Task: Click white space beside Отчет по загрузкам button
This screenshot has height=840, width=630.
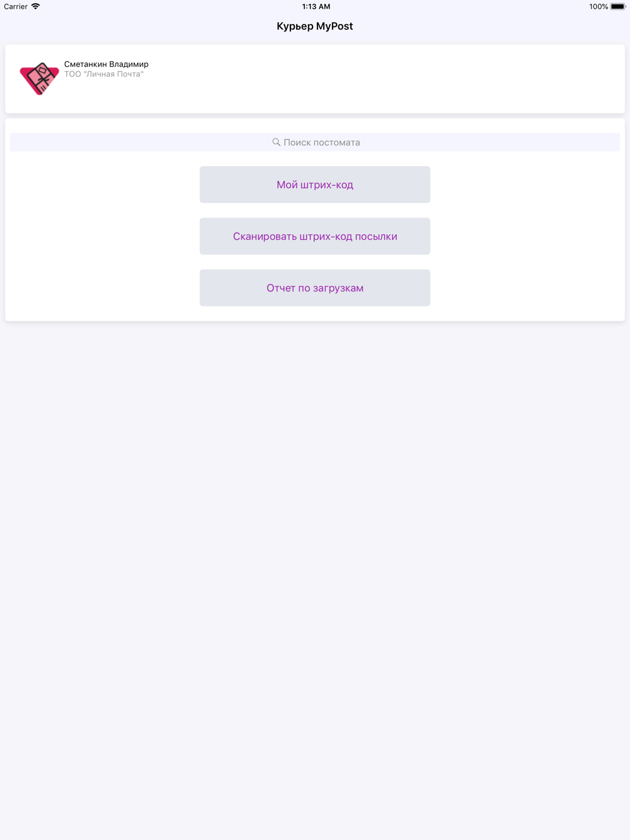Action: (529, 288)
